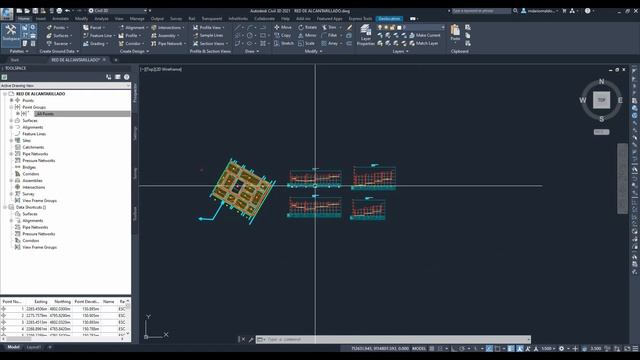The image size is (640, 360).
Task: Select the Rotate tool
Action: click(307, 27)
